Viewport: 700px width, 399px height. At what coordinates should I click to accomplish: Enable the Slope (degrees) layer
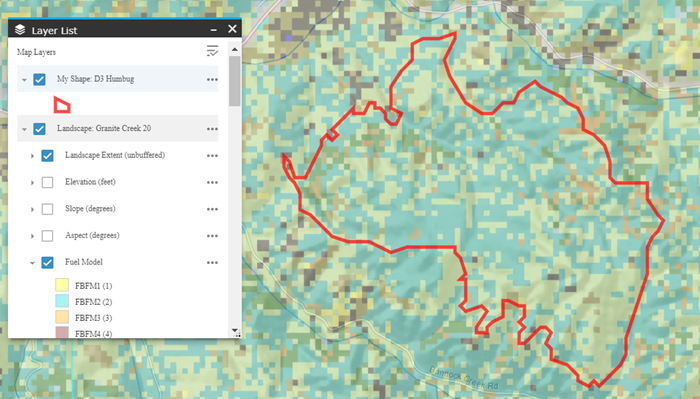(47, 209)
